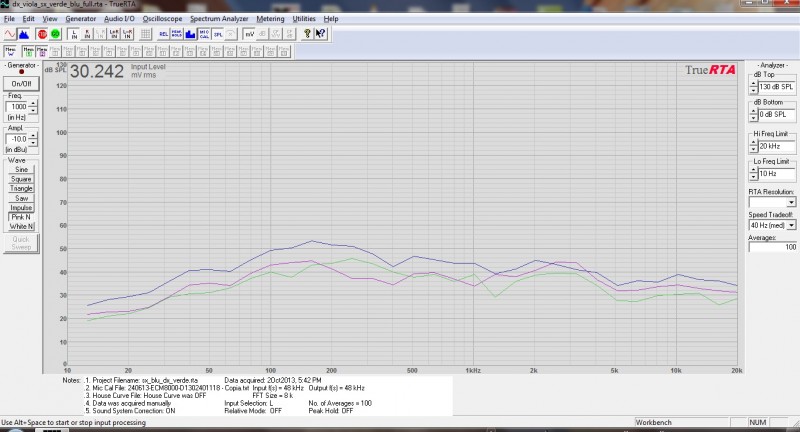Open the RTA Resolution dropdown
This screenshot has height=432, width=800.
[791, 202]
